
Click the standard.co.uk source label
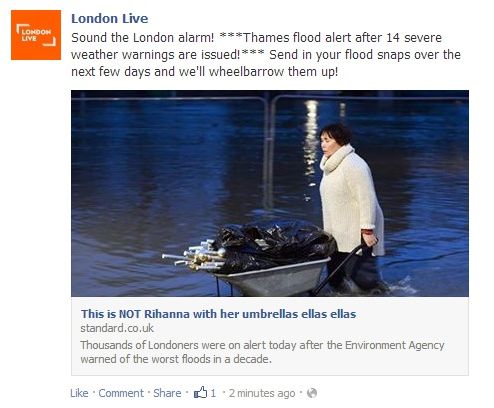[x=117, y=328]
